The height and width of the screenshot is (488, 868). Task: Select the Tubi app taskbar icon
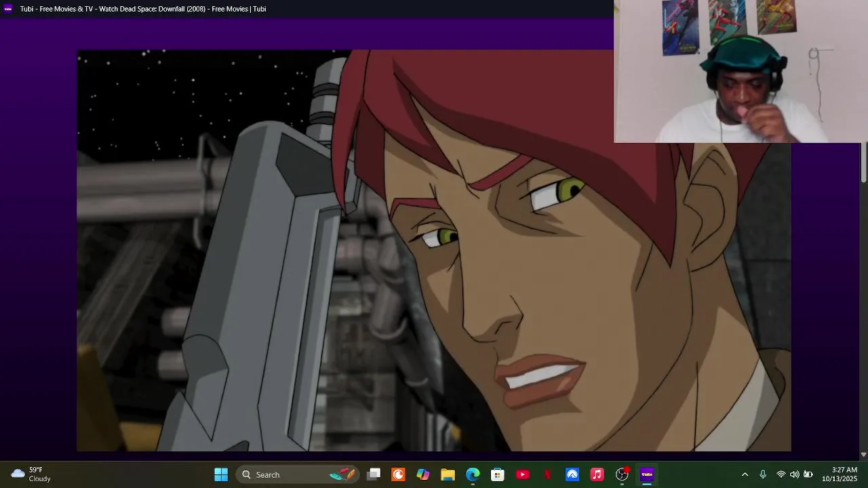(x=647, y=474)
